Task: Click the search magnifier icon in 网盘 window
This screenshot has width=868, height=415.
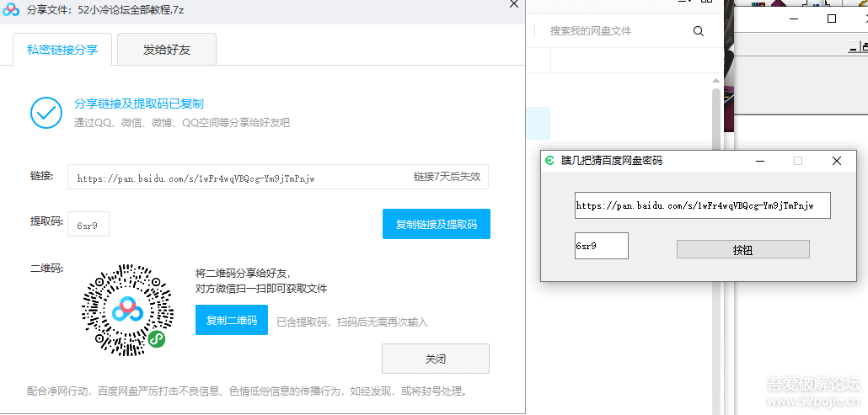Action: point(698,31)
